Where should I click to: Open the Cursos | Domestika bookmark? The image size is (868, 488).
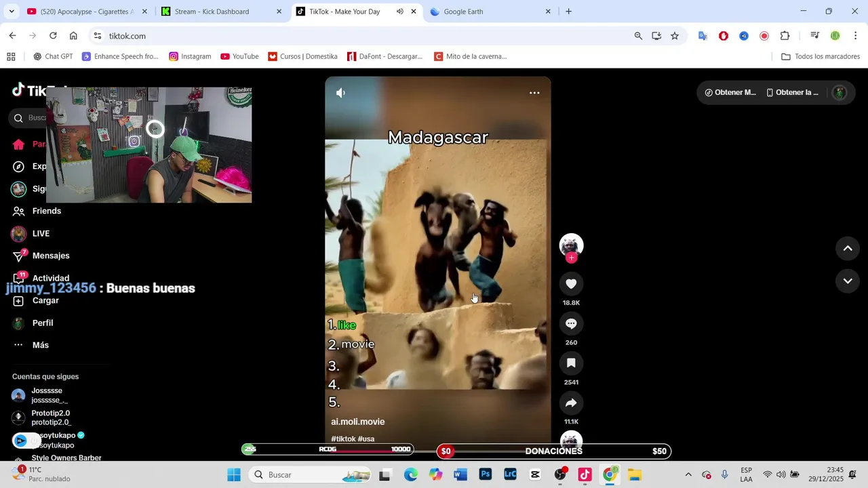pos(302,57)
